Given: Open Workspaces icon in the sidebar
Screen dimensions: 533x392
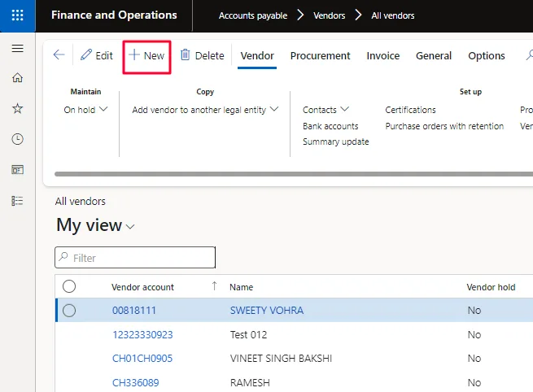Looking at the screenshot, I should coord(17,169).
